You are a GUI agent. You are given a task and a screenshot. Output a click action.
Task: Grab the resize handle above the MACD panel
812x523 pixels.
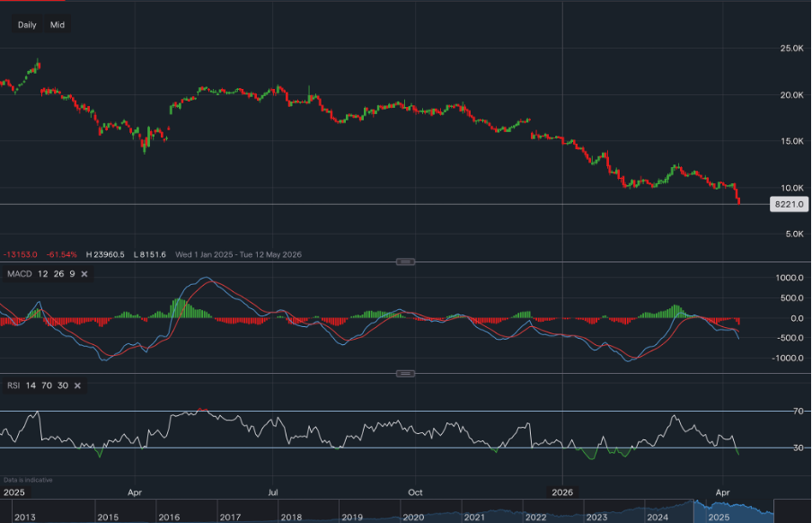(x=406, y=261)
